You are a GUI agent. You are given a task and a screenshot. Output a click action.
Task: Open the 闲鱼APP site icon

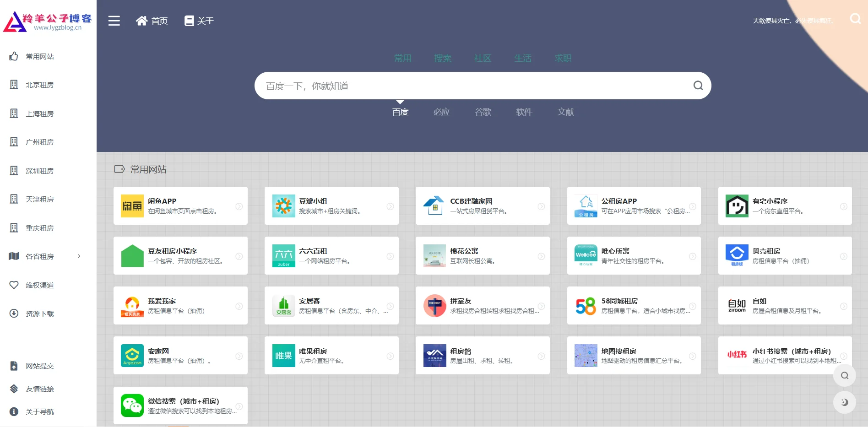coord(132,206)
